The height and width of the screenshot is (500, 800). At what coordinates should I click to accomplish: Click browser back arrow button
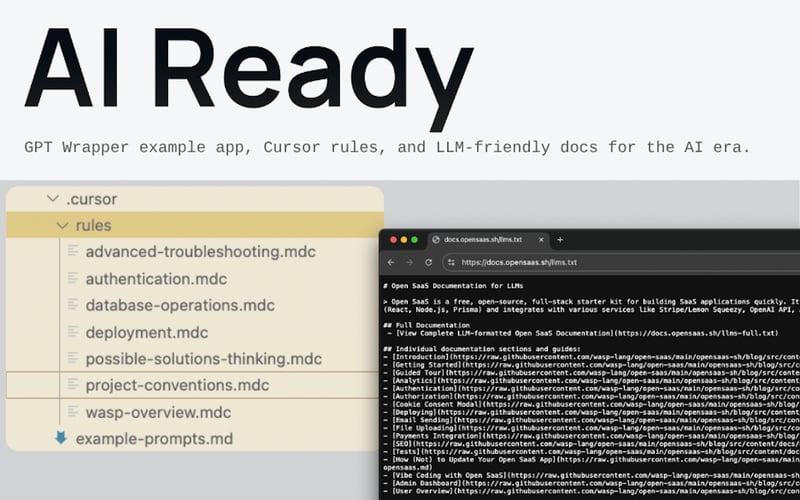[x=391, y=262]
